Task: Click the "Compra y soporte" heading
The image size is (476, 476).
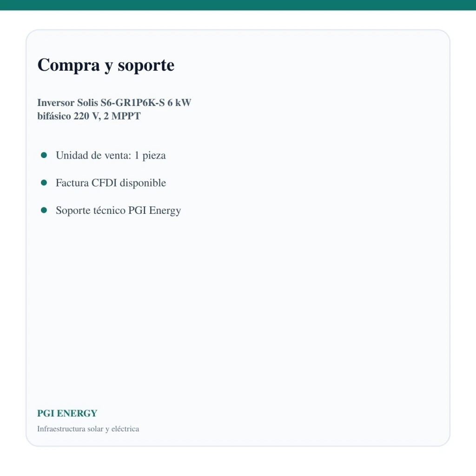Action: (x=106, y=65)
